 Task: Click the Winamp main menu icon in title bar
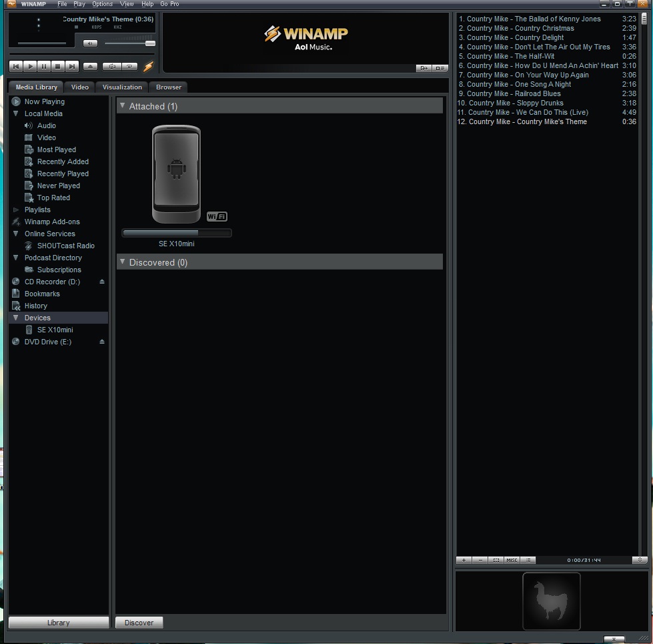click(11, 4)
